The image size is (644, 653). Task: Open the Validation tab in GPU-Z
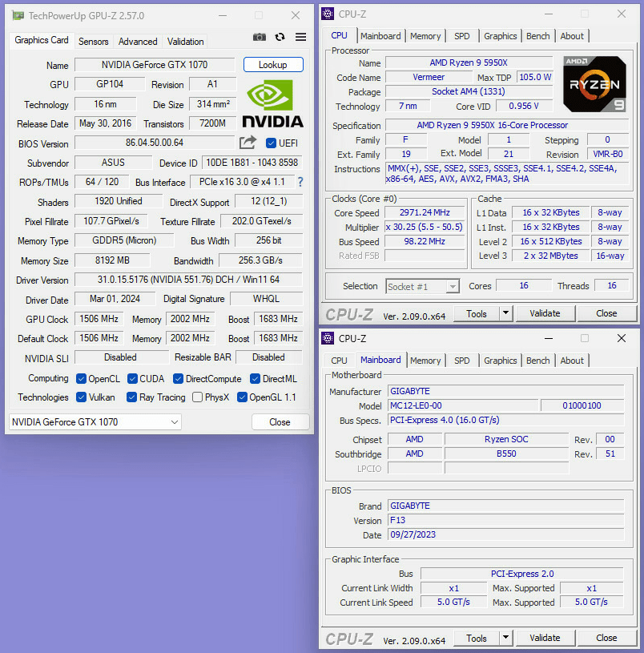coord(185,41)
